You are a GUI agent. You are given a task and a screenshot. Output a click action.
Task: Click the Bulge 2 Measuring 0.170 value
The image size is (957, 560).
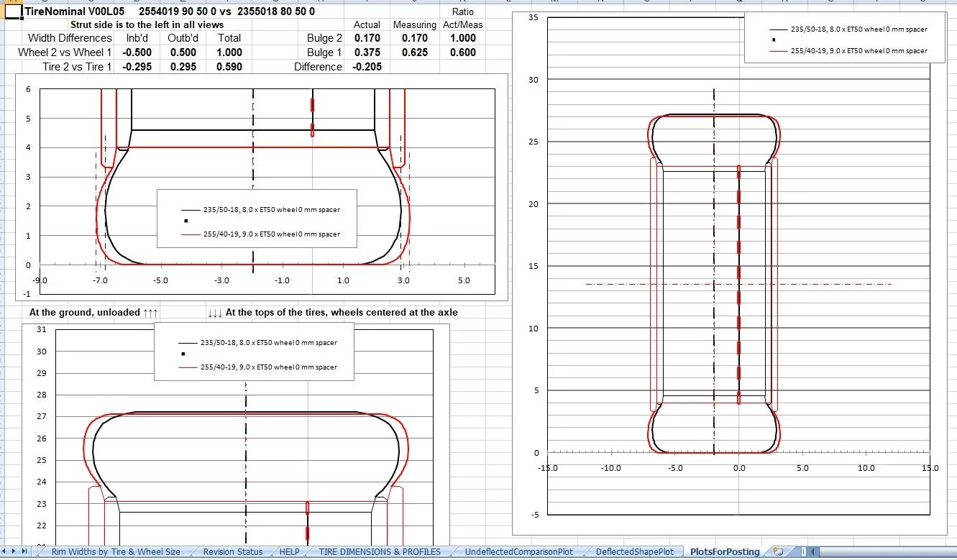pos(414,38)
